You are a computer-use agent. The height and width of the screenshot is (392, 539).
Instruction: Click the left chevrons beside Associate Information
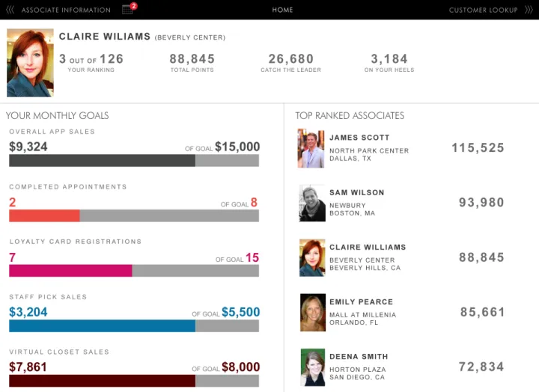[10, 10]
